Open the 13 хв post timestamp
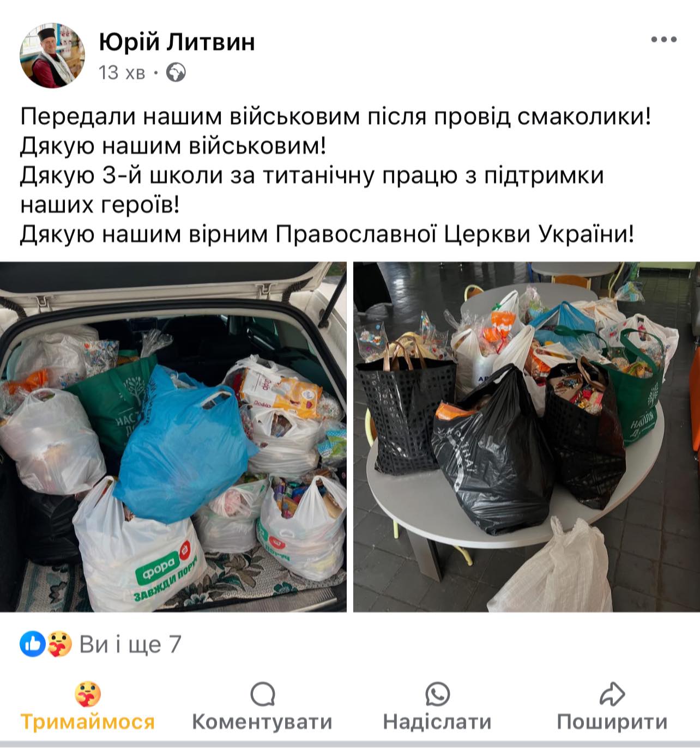700x752 pixels. coord(122,72)
